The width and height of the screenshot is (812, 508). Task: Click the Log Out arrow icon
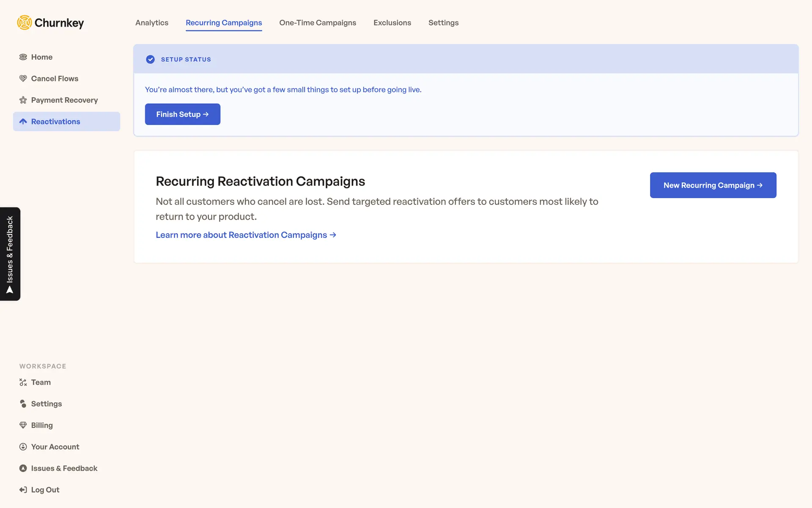point(23,490)
